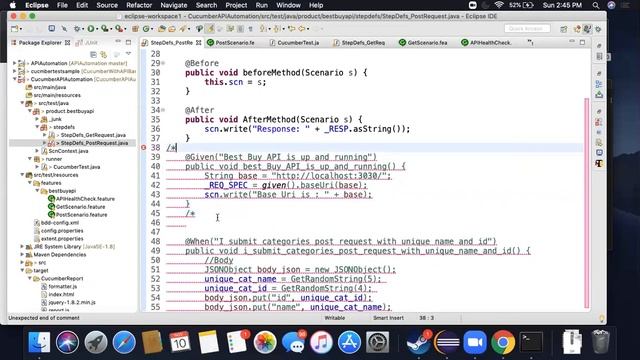Switch to the StepDefs_GetReq editor tab

(359, 42)
